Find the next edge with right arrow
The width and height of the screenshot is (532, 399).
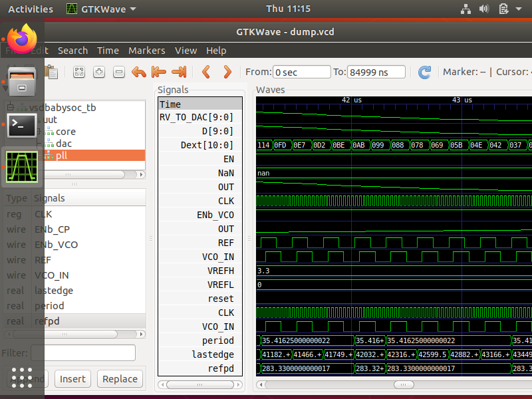(x=227, y=72)
